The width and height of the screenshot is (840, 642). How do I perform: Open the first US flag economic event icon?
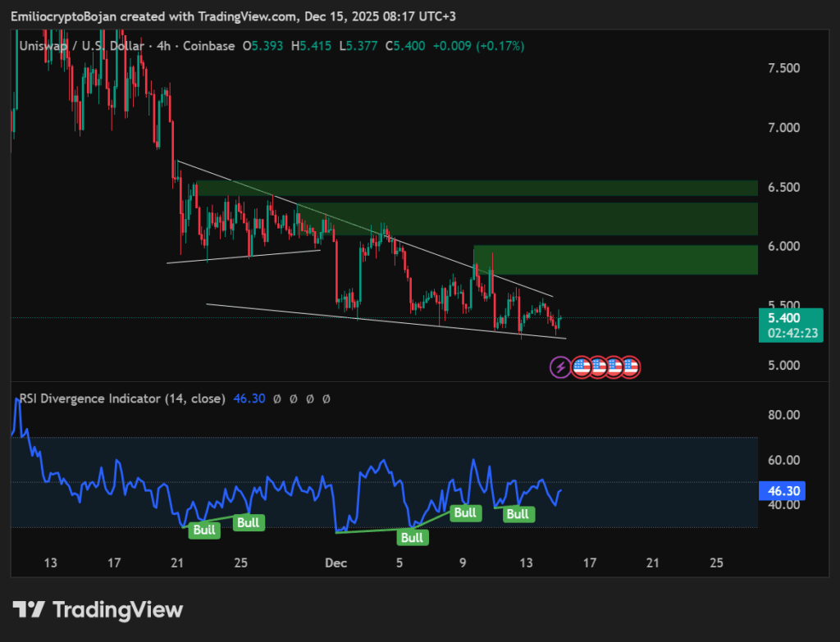[582, 367]
